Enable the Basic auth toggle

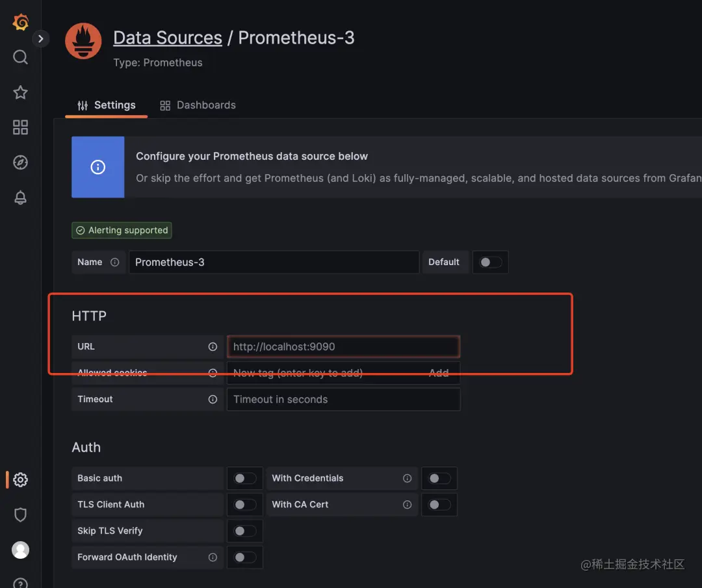[245, 478]
